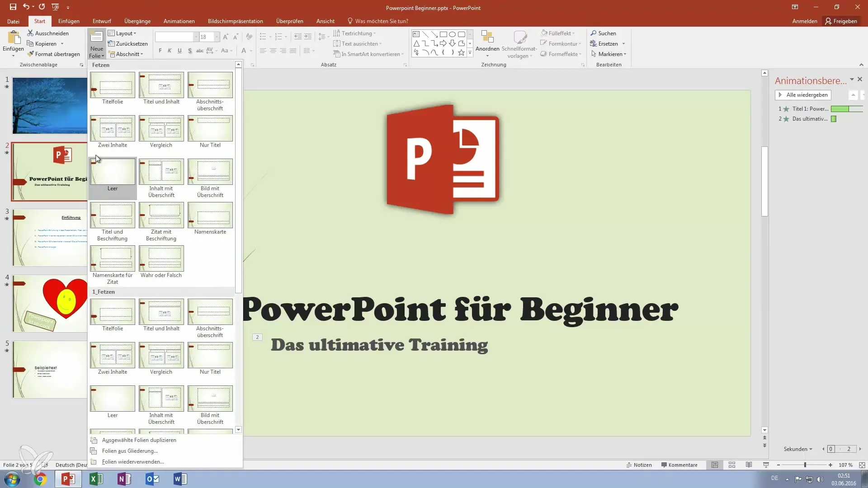
Task: Open the Abschnitt dropdown
Action: tap(126, 54)
